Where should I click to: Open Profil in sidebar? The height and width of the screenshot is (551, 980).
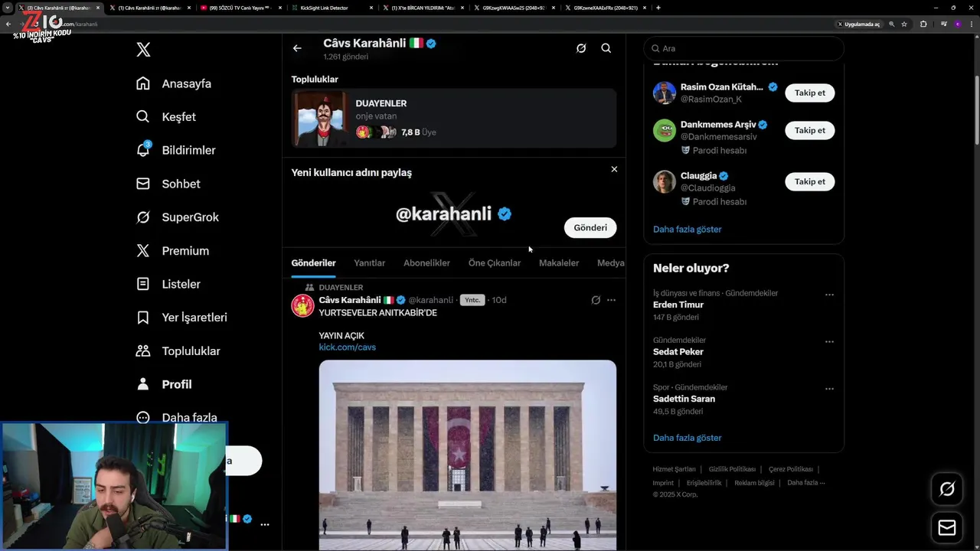[163, 384]
